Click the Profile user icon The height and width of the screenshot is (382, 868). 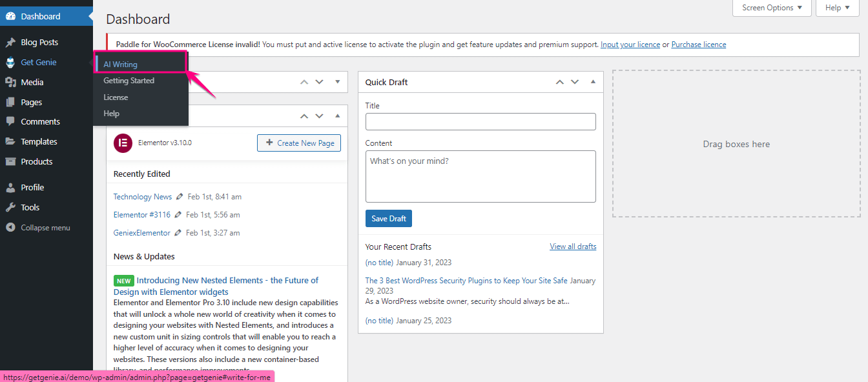point(10,187)
